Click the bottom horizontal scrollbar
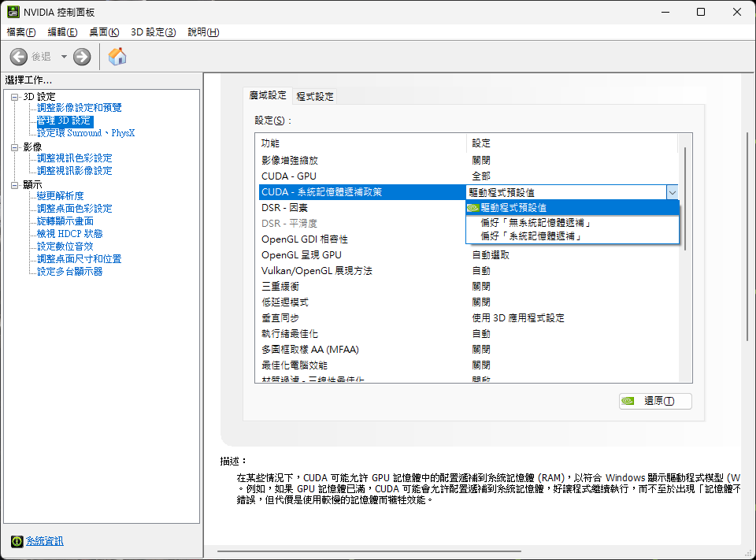 click(369, 551)
